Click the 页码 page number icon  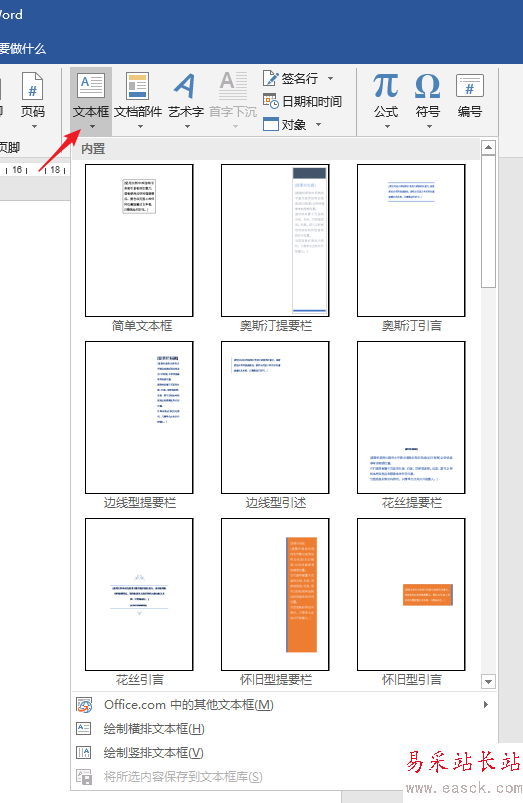click(x=32, y=86)
